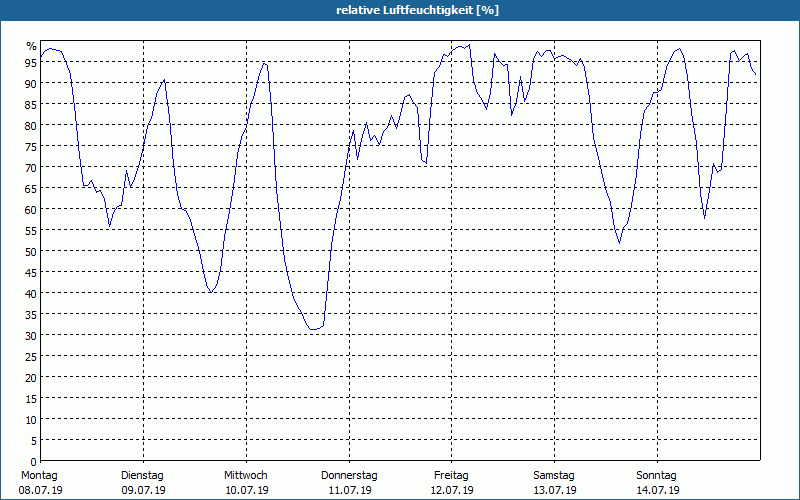Select the Dienstag 09.07.19 date label

(x=143, y=483)
